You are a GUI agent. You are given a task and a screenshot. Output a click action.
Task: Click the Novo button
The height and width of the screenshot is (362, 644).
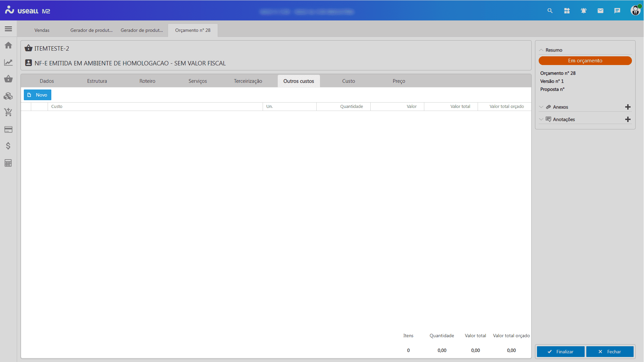(x=38, y=95)
